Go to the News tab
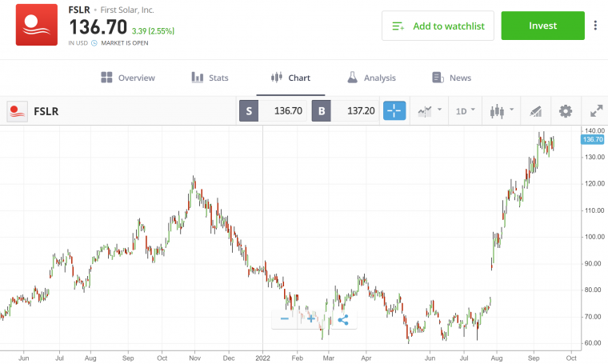The height and width of the screenshot is (364, 608). (451, 78)
